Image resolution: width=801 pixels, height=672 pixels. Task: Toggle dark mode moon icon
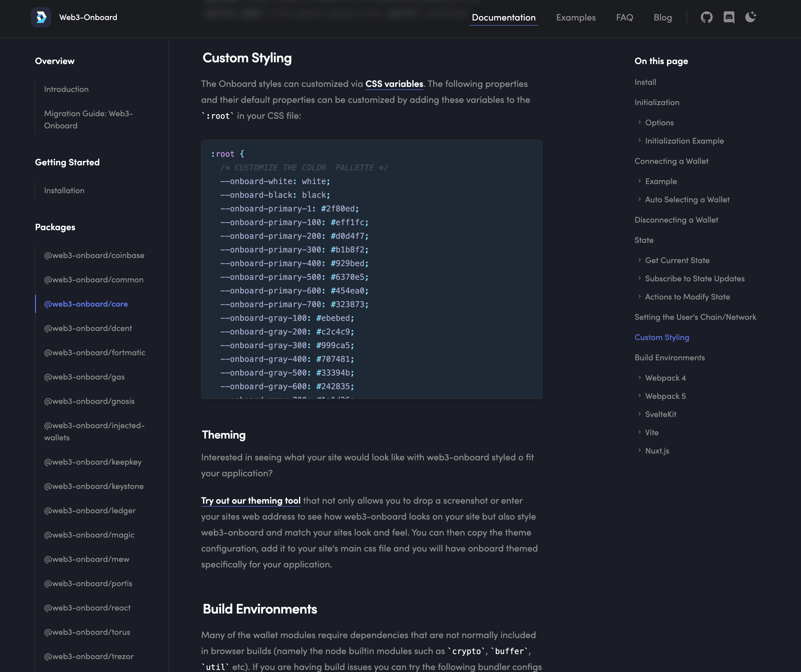tap(750, 17)
